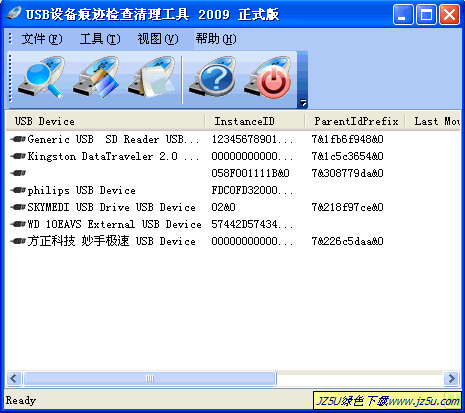Click USB plug icon beside SKYMEDI USB Drive
Screen dimensions: 465x413
point(18,207)
